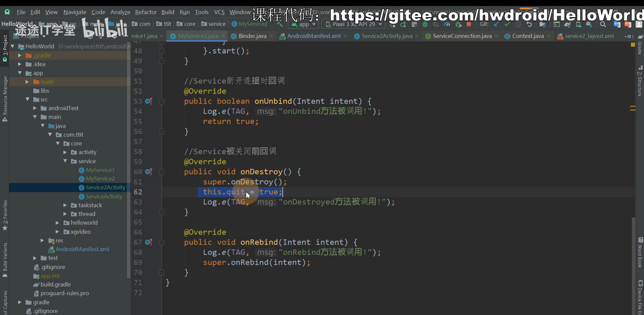
Task: Expand the xgvideo package
Action: (x=57, y=231)
